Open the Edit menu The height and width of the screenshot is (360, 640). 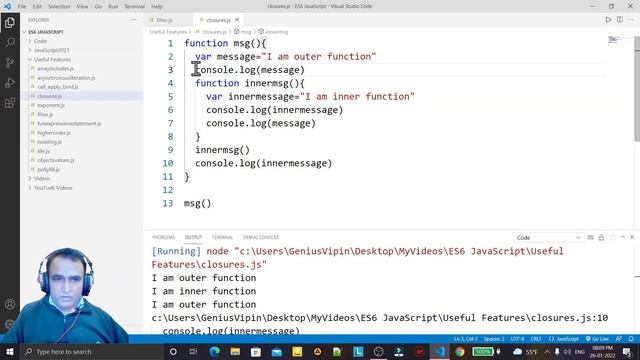pos(37,6)
